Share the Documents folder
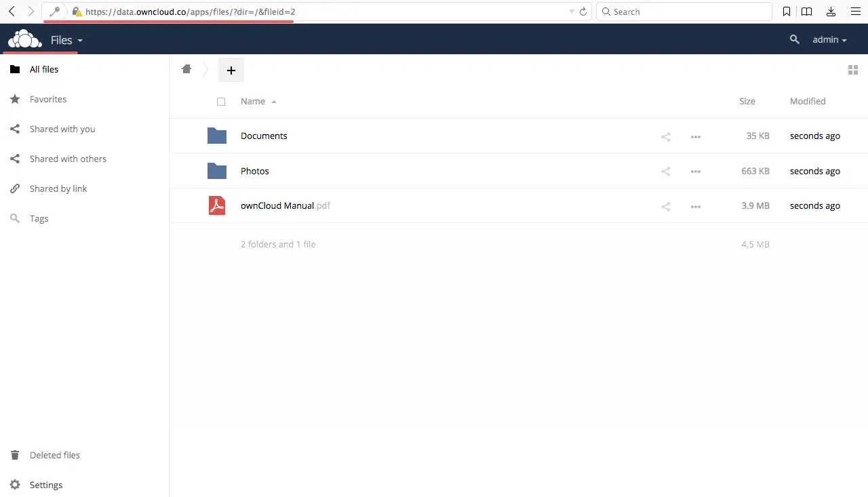This screenshot has width=868, height=497. tap(666, 136)
